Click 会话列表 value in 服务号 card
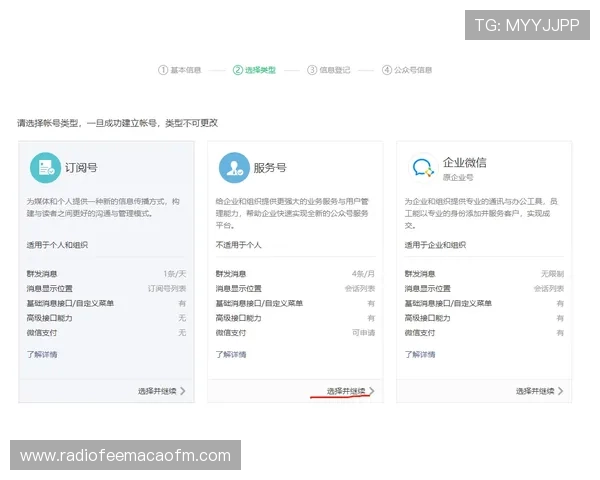The image size is (600, 480). (360, 289)
